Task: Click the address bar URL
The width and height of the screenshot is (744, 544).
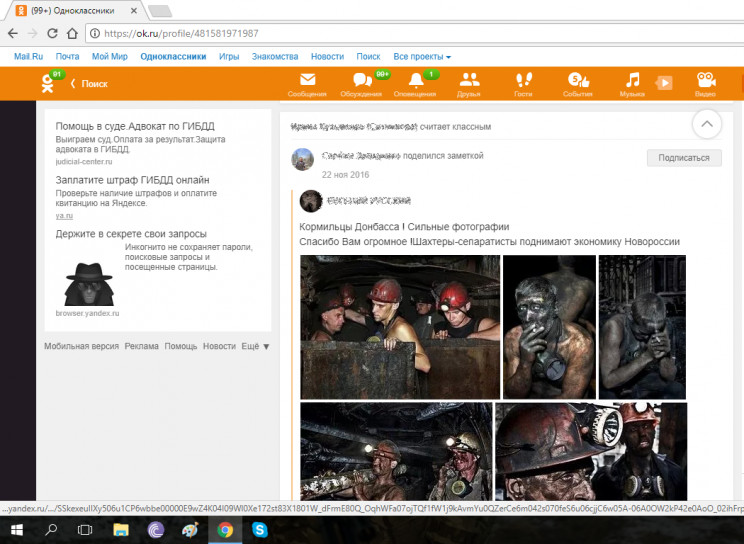Action: (181, 33)
